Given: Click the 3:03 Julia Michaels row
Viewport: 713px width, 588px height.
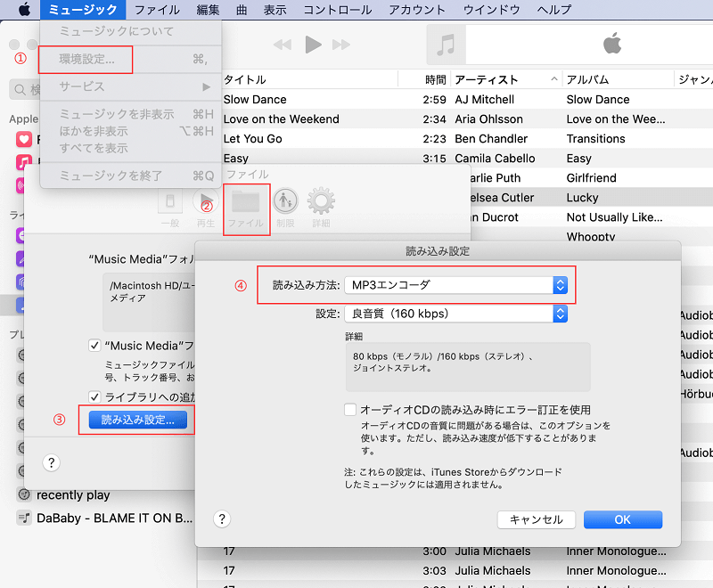Looking at the screenshot, I should [455, 571].
